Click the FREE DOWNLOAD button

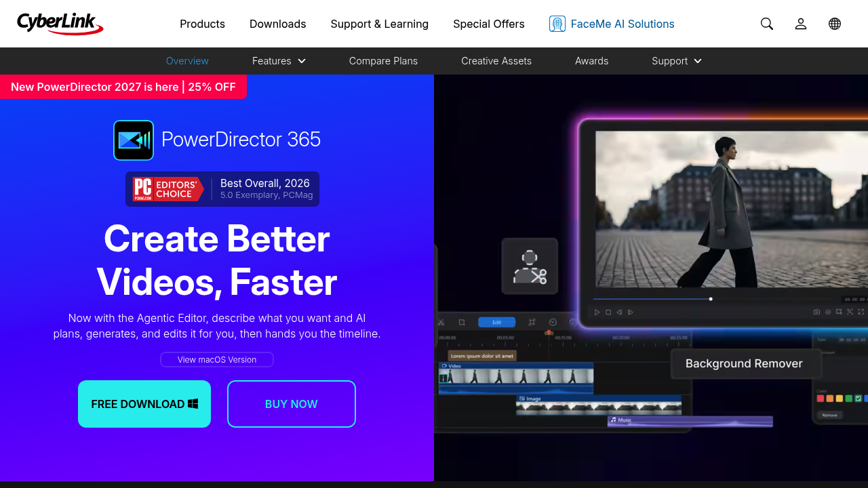(x=144, y=404)
